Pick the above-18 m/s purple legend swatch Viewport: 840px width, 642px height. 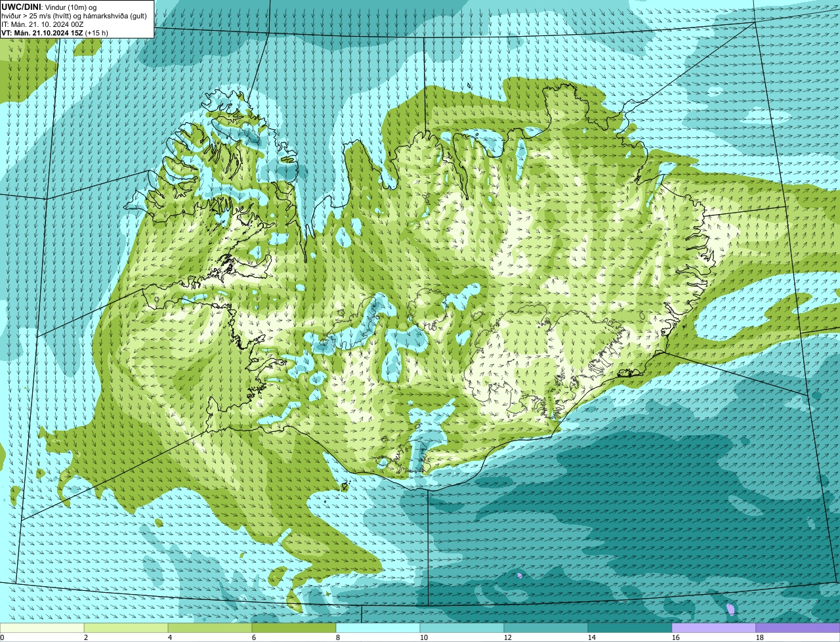[798, 628]
